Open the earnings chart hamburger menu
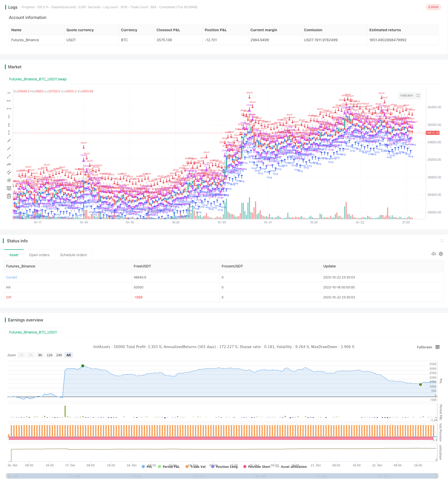This screenshot has width=448, height=486. coord(438,347)
